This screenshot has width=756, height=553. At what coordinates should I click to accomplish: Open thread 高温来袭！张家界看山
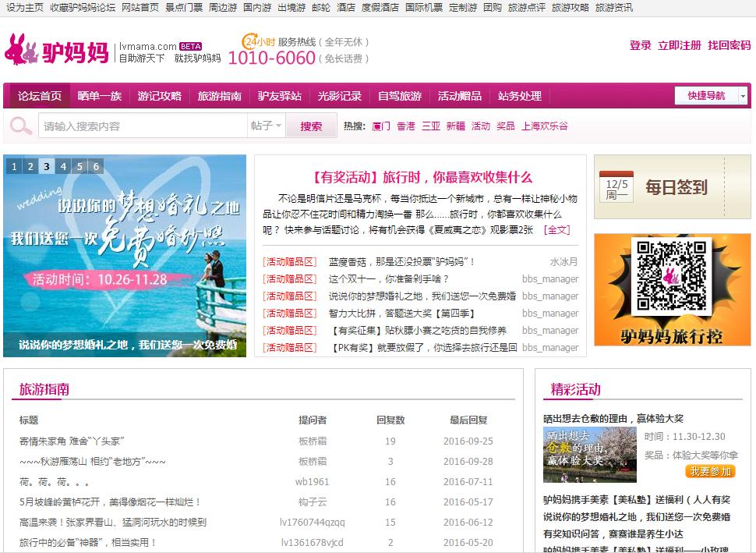click(113, 522)
